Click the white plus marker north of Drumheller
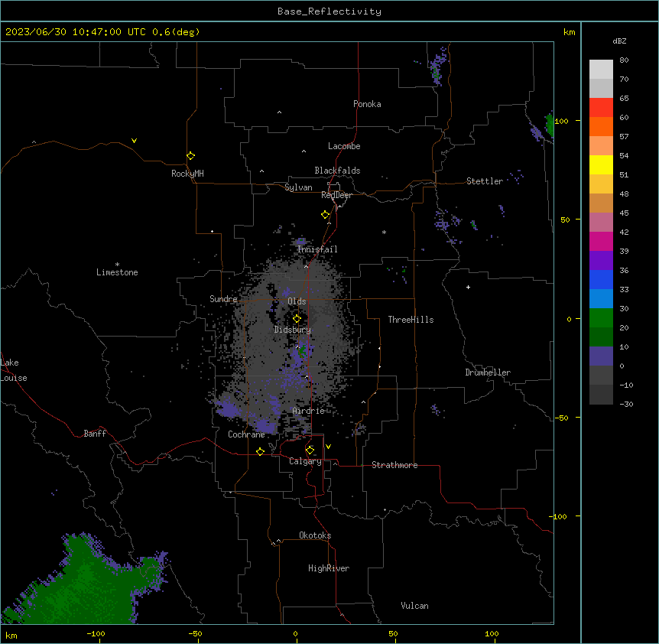 468,287
